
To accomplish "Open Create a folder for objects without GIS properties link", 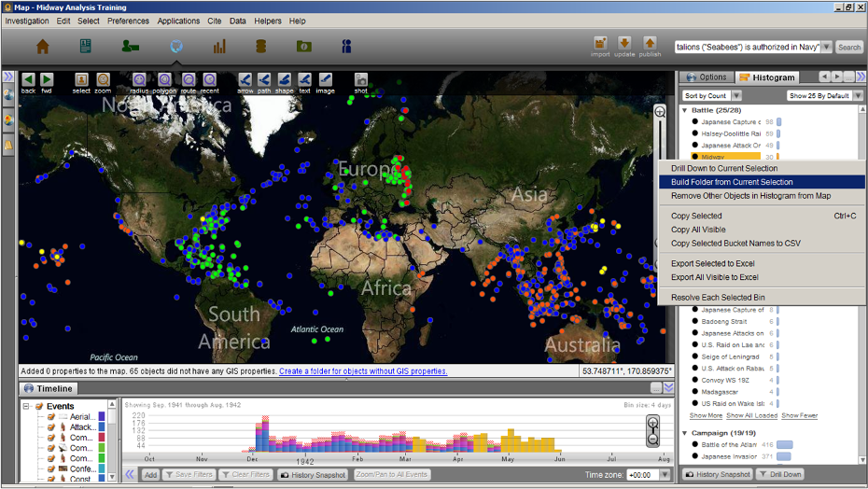I will point(363,371).
